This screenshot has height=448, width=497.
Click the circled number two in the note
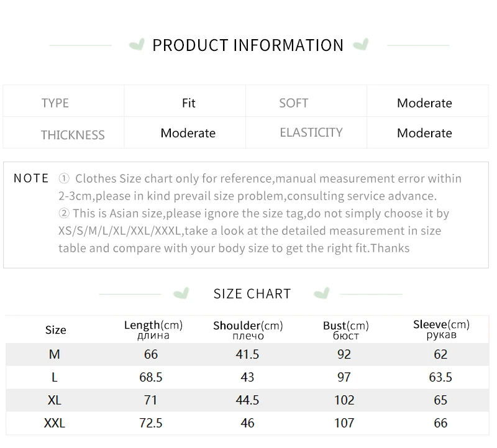[x=64, y=214]
